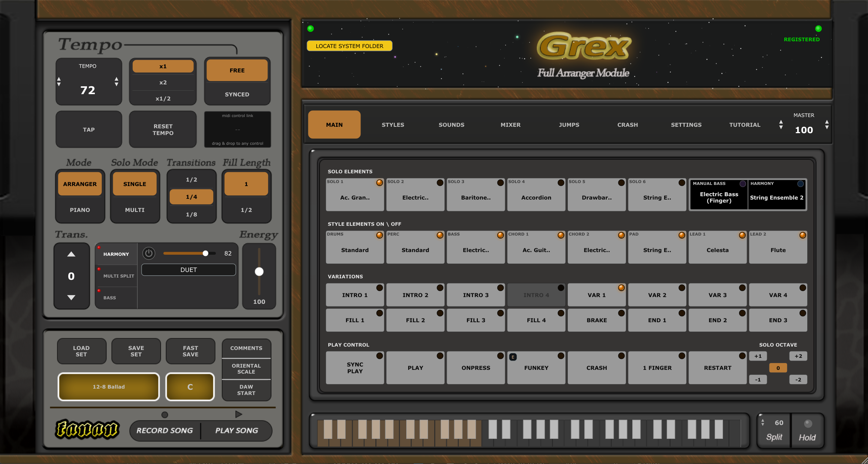Click the master volume right stepper
The height and width of the screenshot is (464, 868).
[x=827, y=125]
